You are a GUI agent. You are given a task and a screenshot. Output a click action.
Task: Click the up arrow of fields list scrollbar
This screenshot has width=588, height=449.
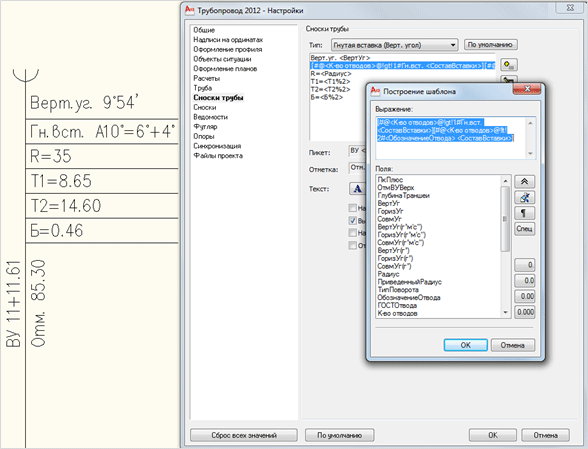coord(506,181)
